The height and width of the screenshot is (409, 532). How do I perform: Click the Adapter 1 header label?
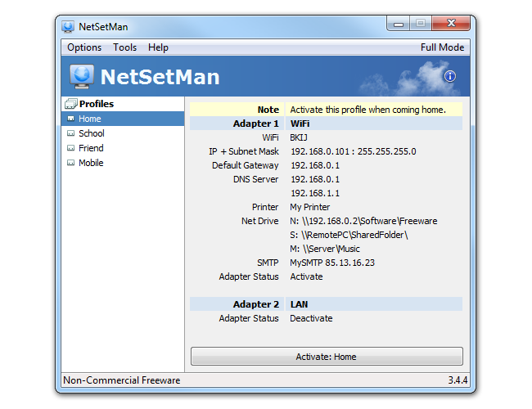pyautogui.click(x=256, y=124)
